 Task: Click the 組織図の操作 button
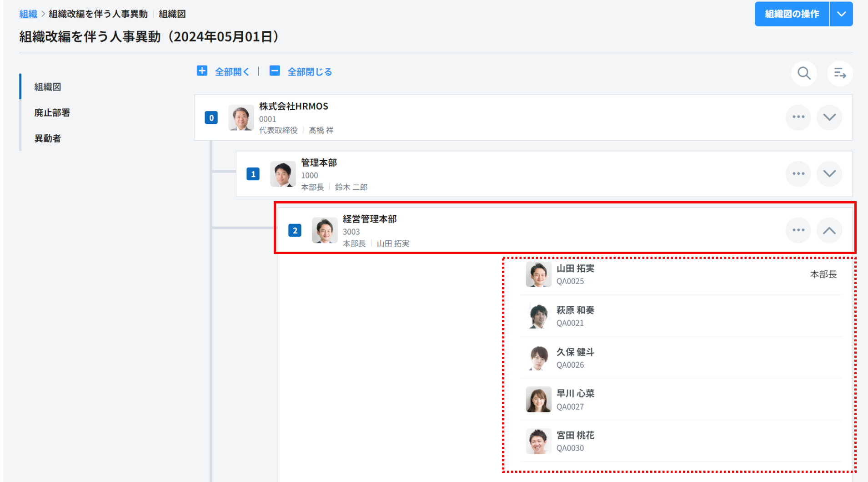coord(792,14)
